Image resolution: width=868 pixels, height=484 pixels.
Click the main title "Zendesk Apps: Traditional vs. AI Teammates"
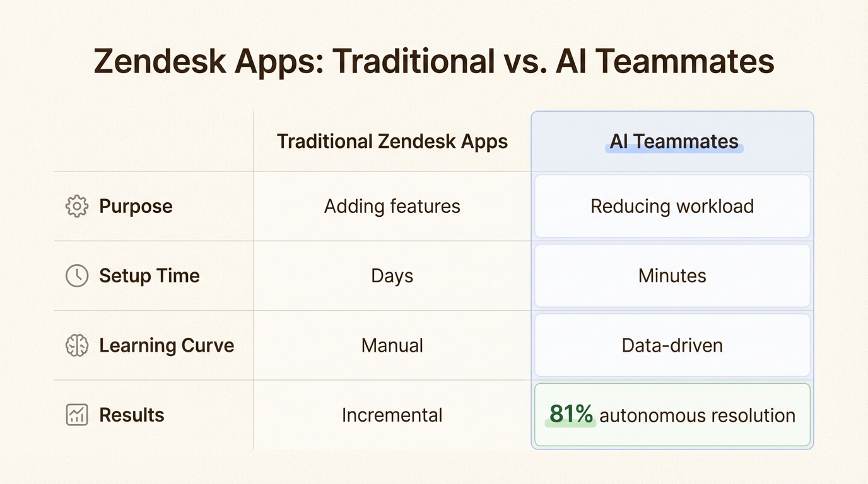click(x=434, y=62)
